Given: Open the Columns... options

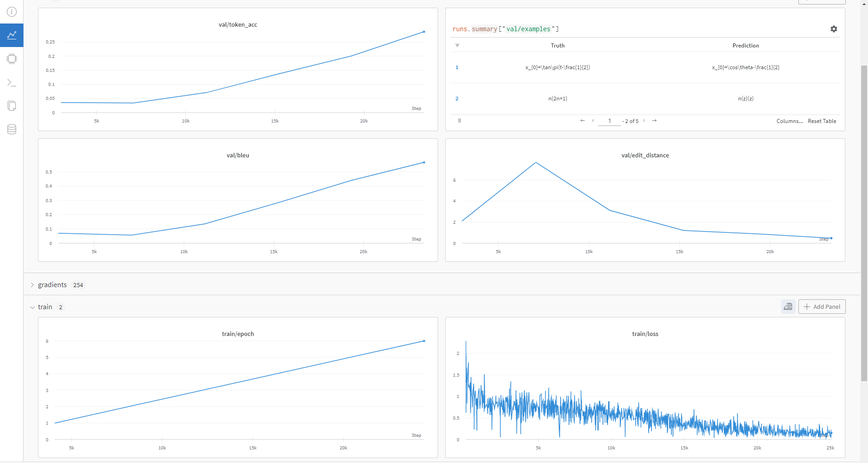Looking at the screenshot, I should click(790, 121).
